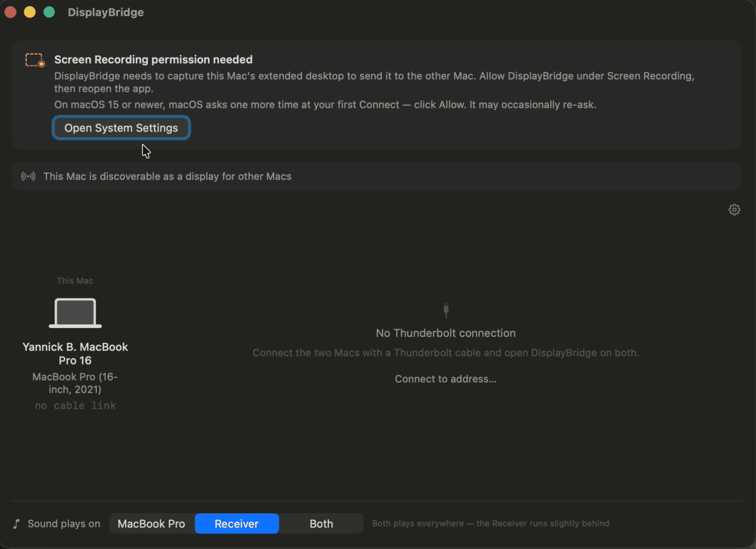Click 'Yannick B. MacBook Pro 16' name
The width and height of the screenshot is (756, 549).
click(x=75, y=354)
